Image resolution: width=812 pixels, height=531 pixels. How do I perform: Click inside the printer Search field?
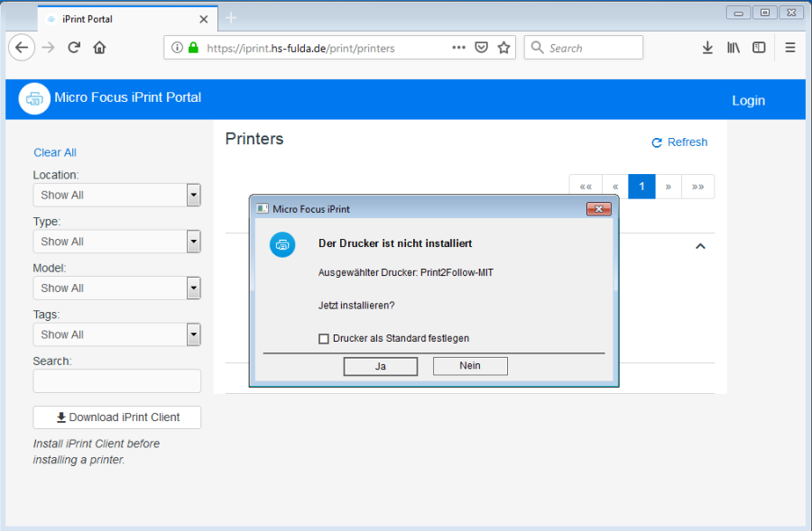coord(116,380)
